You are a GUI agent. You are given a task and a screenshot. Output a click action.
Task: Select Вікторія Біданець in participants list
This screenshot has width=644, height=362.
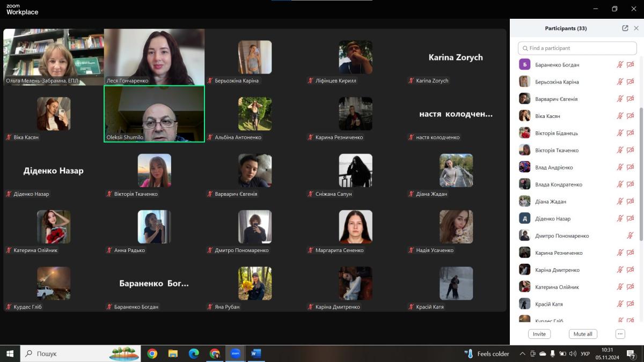[x=556, y=134]
